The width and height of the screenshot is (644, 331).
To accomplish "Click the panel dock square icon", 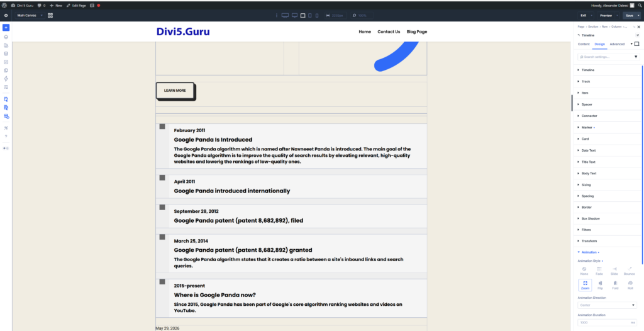I will (x=637, y=44).
